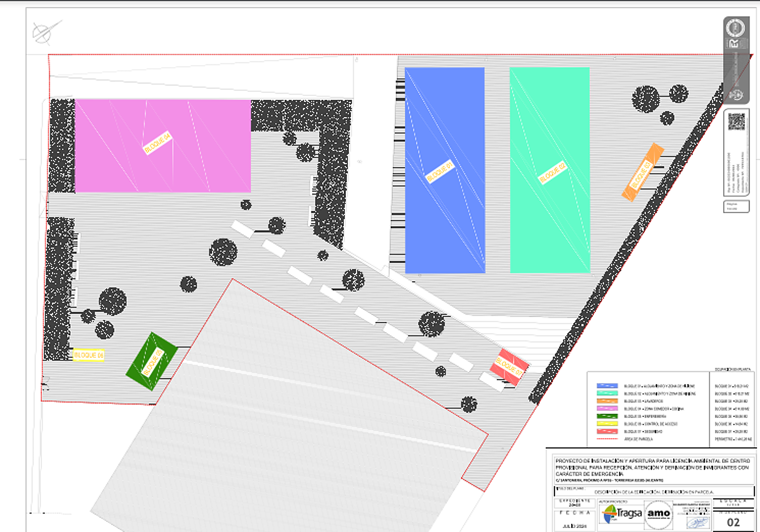Viewport: 760px width, 532px height.
Task: Click the circular seal on the gray stamp
Action: pyautogui.click(x=735, y=28)
